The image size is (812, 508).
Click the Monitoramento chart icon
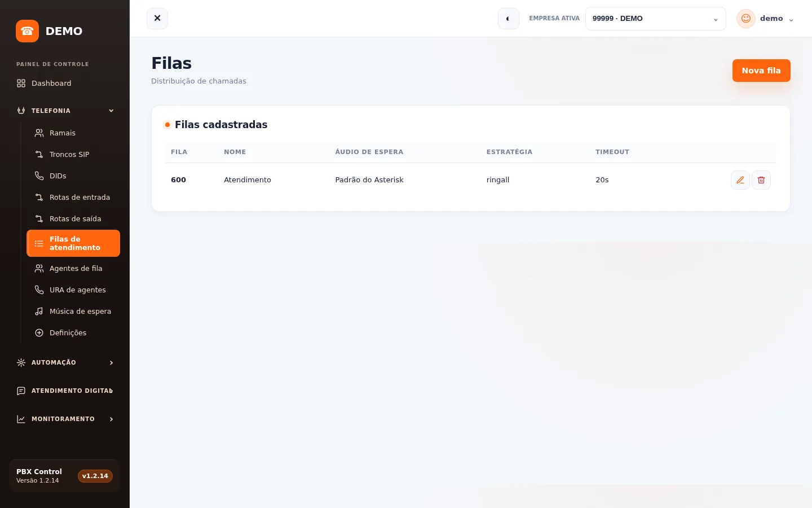[x=21, y=419]
